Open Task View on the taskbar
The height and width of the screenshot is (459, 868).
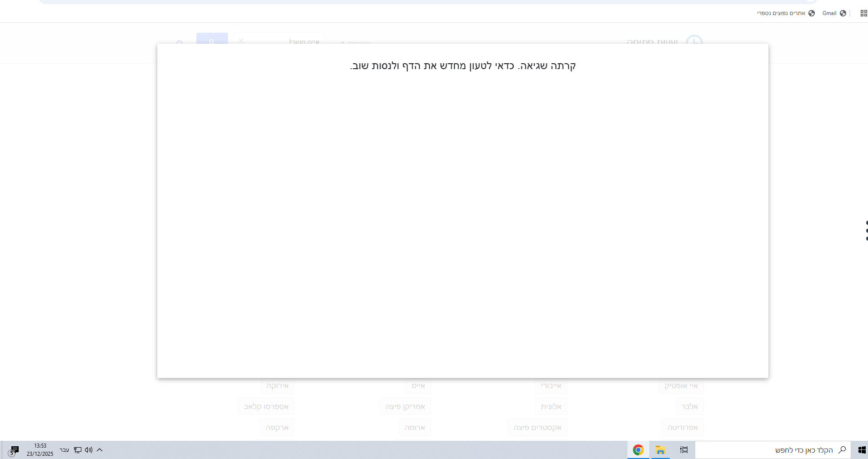click(684, 450)
